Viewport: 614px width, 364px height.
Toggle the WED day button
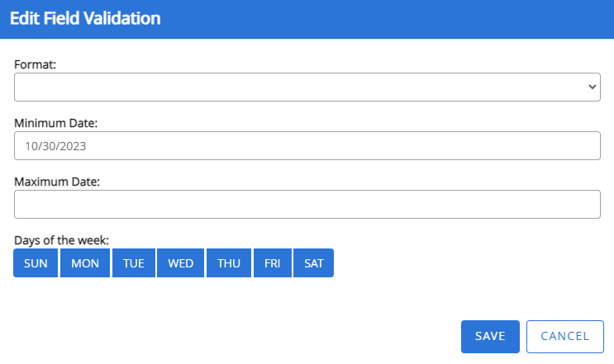[181, 263]
